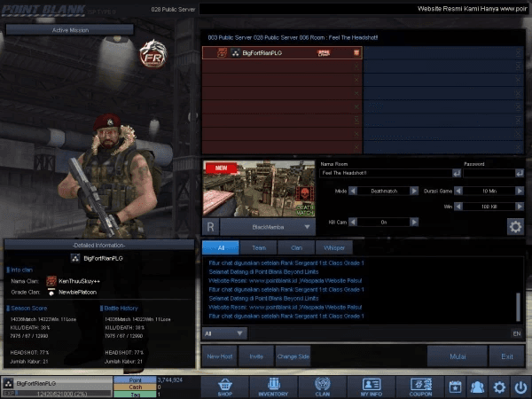Close the second red team slot

[x=356, y=66]
